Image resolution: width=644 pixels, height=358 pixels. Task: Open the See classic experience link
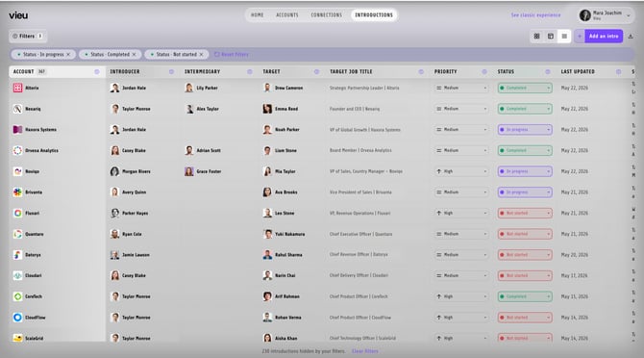pos(535,14)
